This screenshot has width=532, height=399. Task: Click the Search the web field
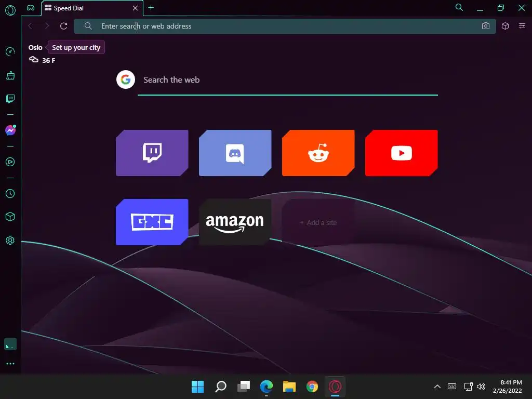pyautogui.click(x=288, y=80)
